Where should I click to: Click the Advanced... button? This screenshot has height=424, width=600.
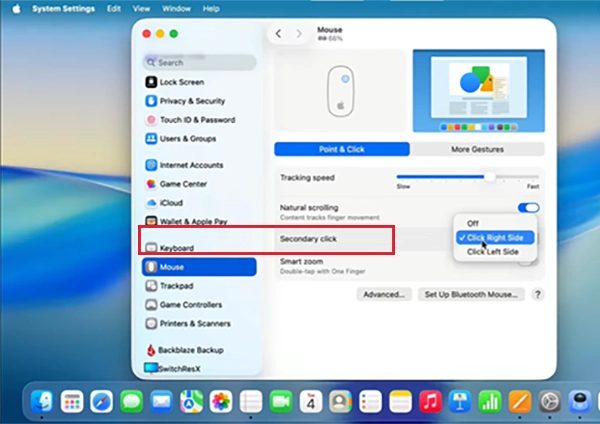pyautogui.click(x=384, y=294)
